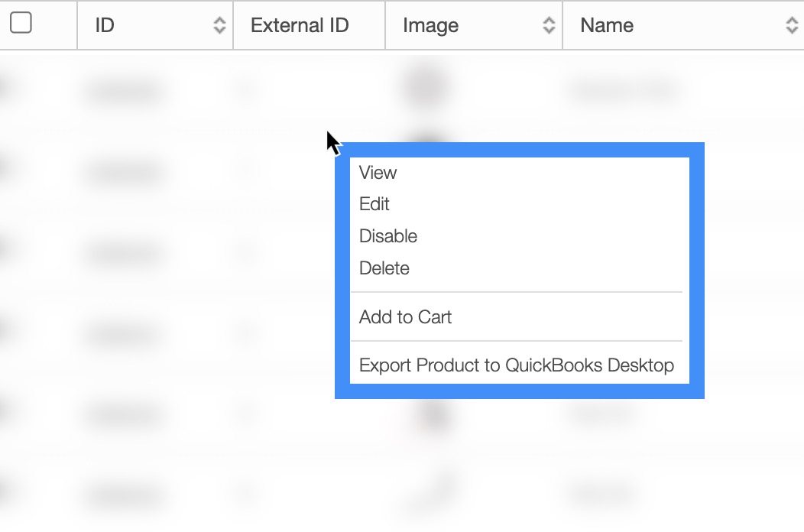Click the blurred ID in the first row
The width and height of the screenshot is (804, 532).
122,92
